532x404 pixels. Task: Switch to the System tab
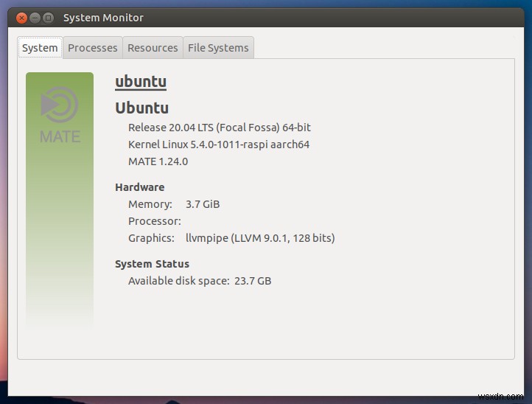tap(40, 48)
